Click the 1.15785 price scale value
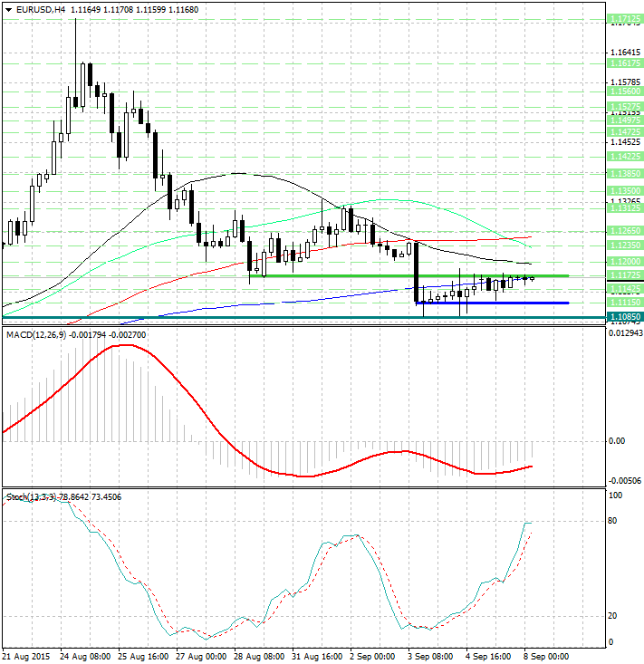644x664 pixels. click(626, 82)
